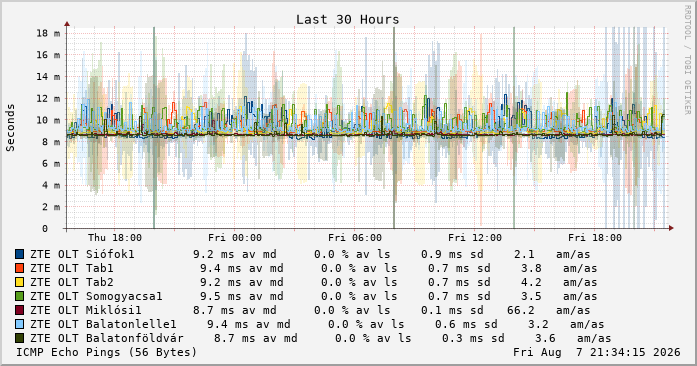The width and height of the screenshot is (697, 366).
Task: Click the 'ZTE OLT Somogyacsa1' legend label
Action: (96, 296)
